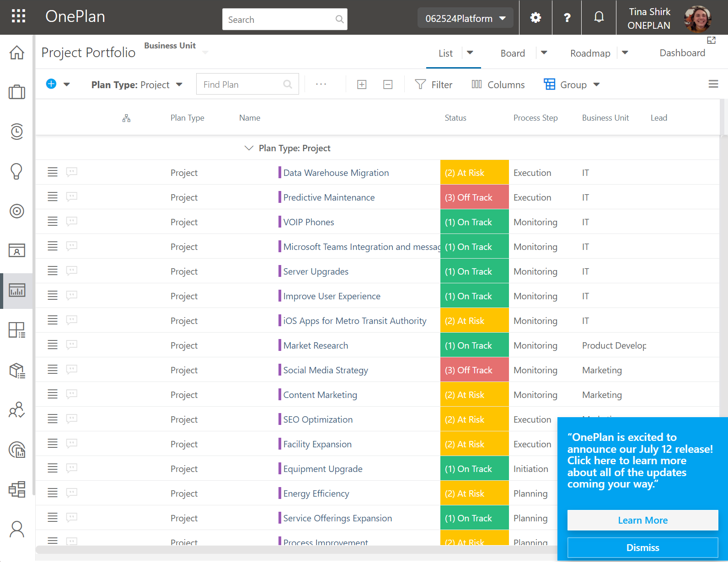The image size is (728, 562).
Task: Click the expand all plus-box icon
Action: [x=362, y=85]
